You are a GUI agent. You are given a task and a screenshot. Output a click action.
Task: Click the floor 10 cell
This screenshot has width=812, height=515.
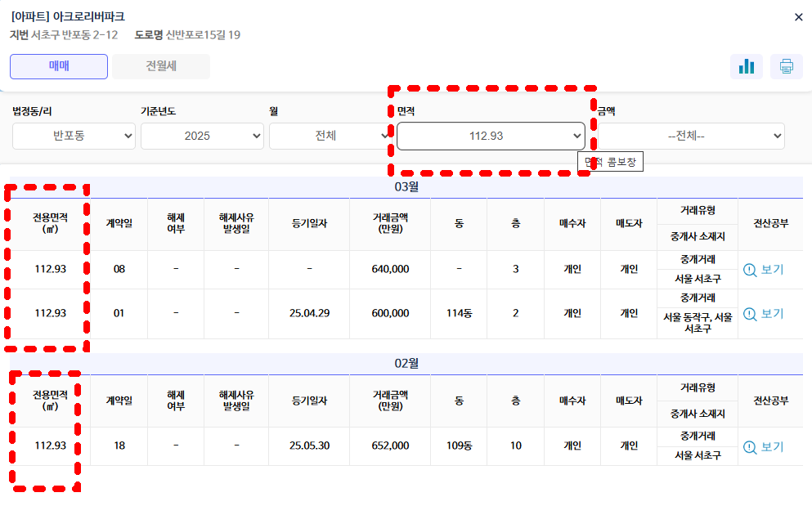click(516, 446)
